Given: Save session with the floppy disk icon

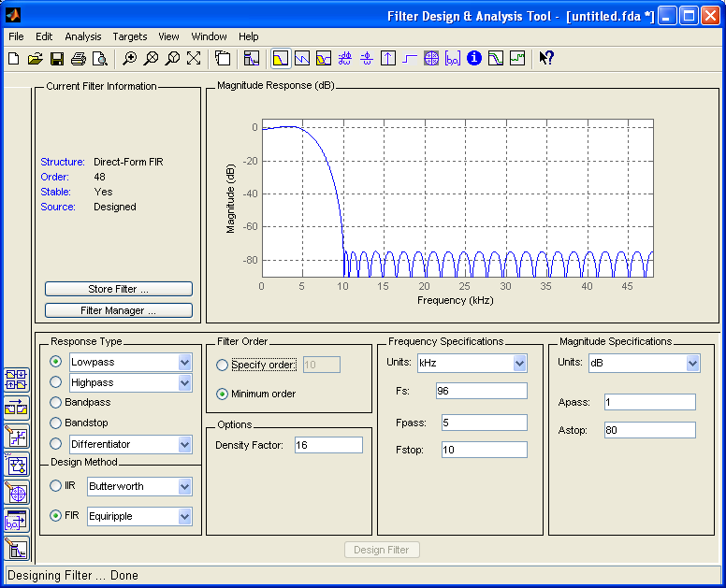Looking at the screenshot, I should pos(57,58).
